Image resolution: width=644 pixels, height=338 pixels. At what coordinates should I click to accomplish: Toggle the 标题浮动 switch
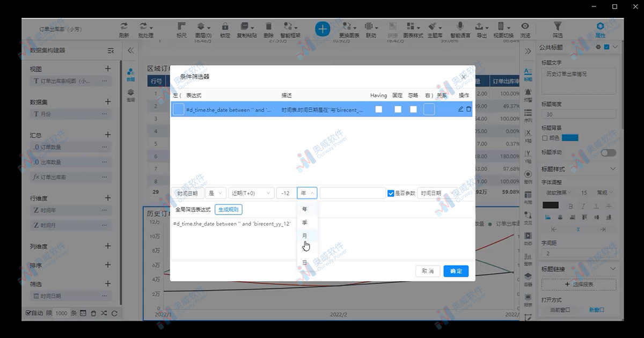pos(608,153)
